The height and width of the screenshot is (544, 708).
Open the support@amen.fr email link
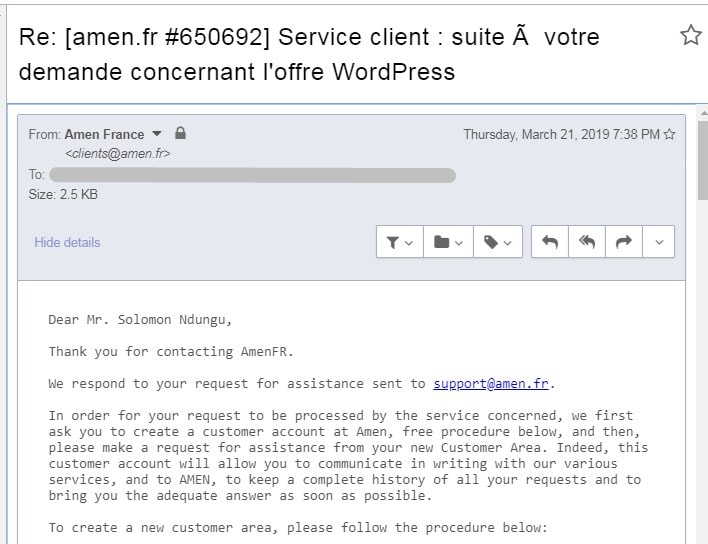click(x=491, y=383)
